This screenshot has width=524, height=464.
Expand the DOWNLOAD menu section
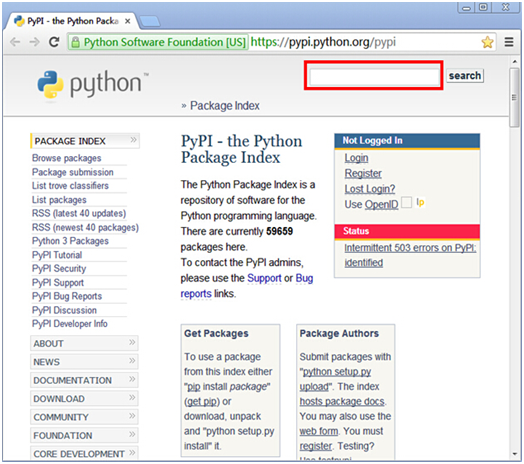pos(84,398)
